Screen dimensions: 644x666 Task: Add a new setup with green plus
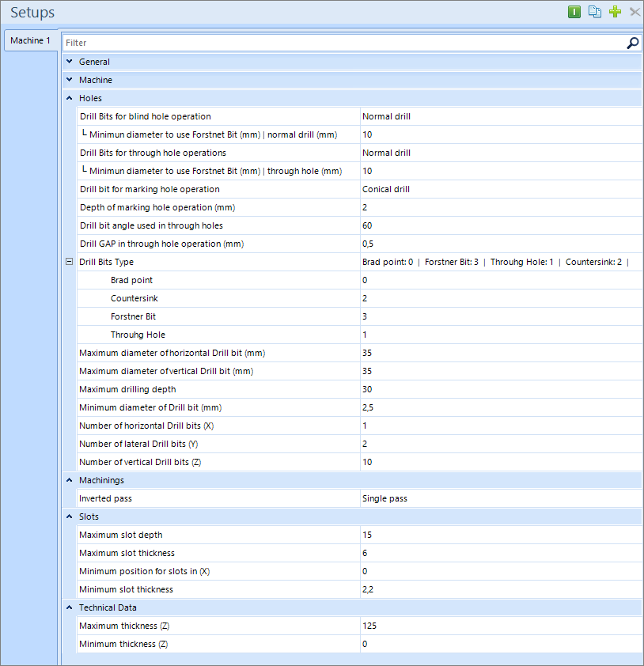click(x=615, y=11)
